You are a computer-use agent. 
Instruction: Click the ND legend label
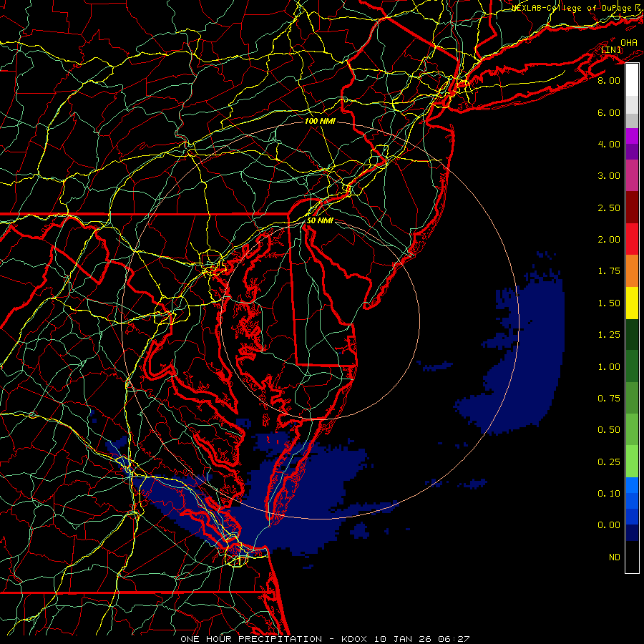click(615, 557)
